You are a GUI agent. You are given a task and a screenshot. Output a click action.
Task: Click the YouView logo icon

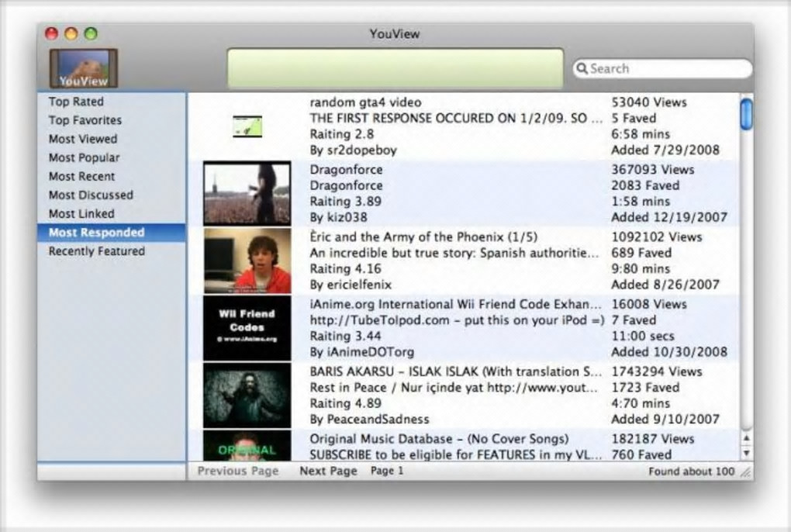(84, 68)
